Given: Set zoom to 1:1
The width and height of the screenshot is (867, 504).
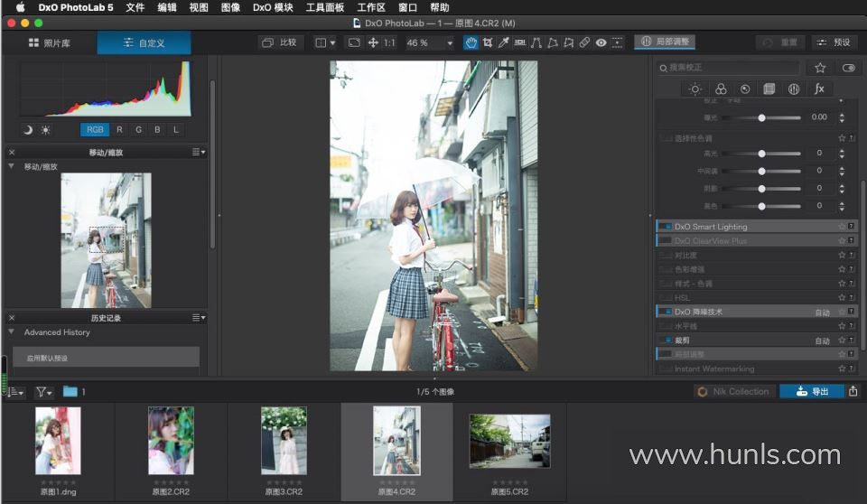Looking at the screenshot, I should pyautogui.click(x=389, y=42).
